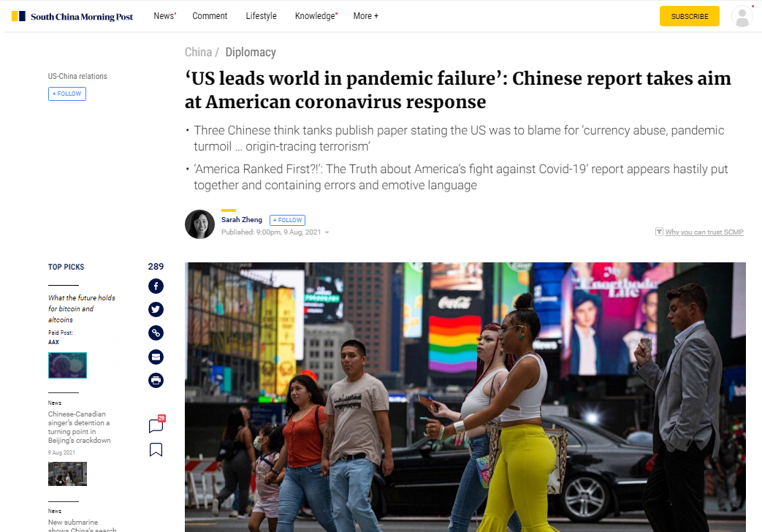
Task: Share article on Twitter
Action: coord(156,309)
